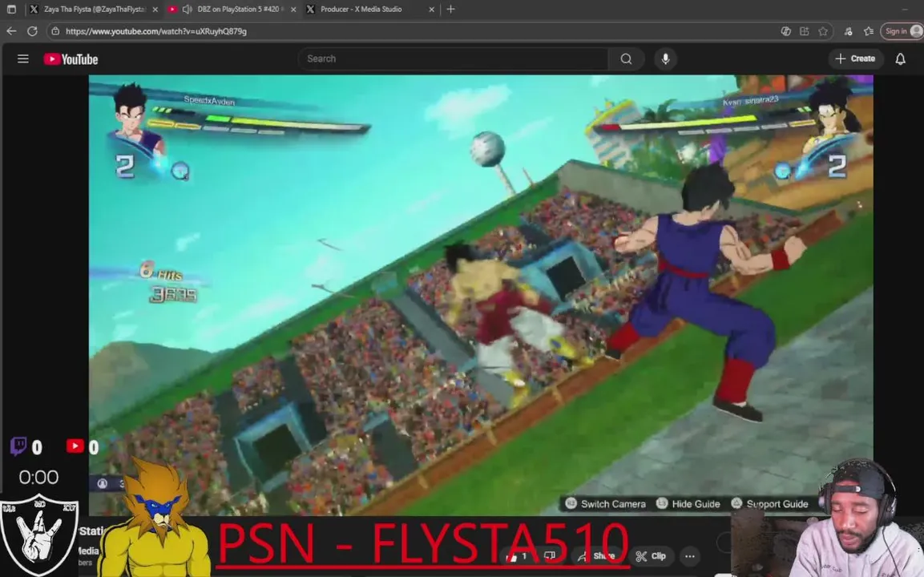Click the YouTube search magnifier button
Image resolution: width=924 pixels, height=577 pixels.
point(627,59)
